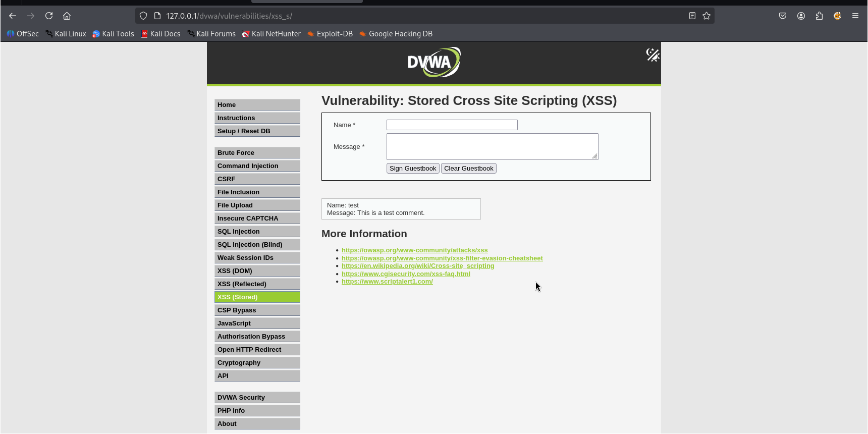The width and height of the screenshot is (868, 434).
Task: Click the Sign Guestbook button
Action: click(x=413, y=169)
